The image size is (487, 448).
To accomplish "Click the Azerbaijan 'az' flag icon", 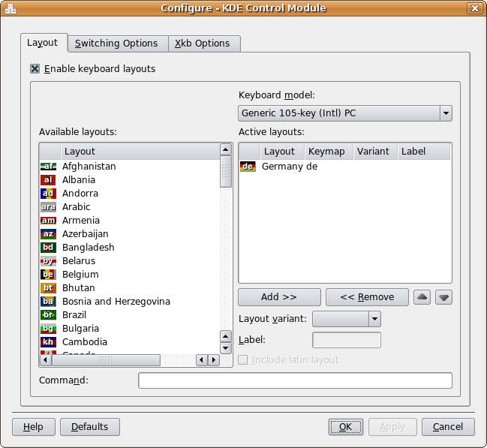I will click(48, 234).
